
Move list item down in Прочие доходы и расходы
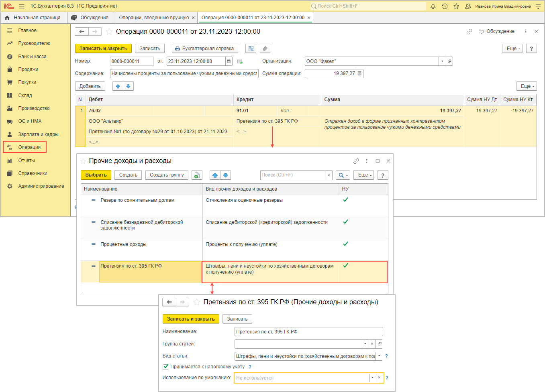(x=226, y=175)
